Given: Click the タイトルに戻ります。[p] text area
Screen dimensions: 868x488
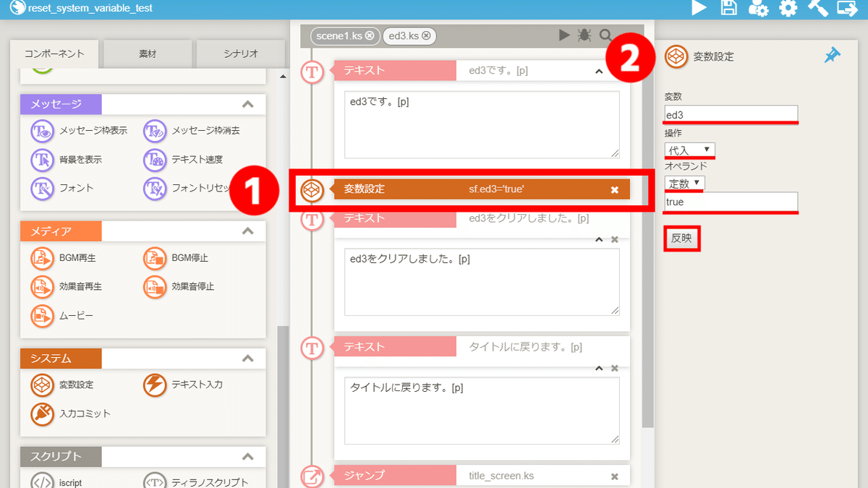Looking at the screenshot, I should pos(482,411).
